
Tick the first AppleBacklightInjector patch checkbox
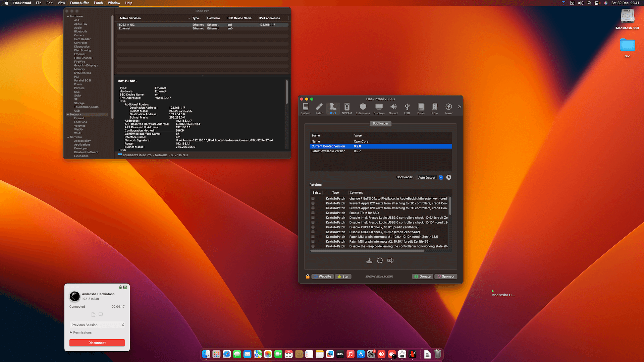(x=313, y=198)
